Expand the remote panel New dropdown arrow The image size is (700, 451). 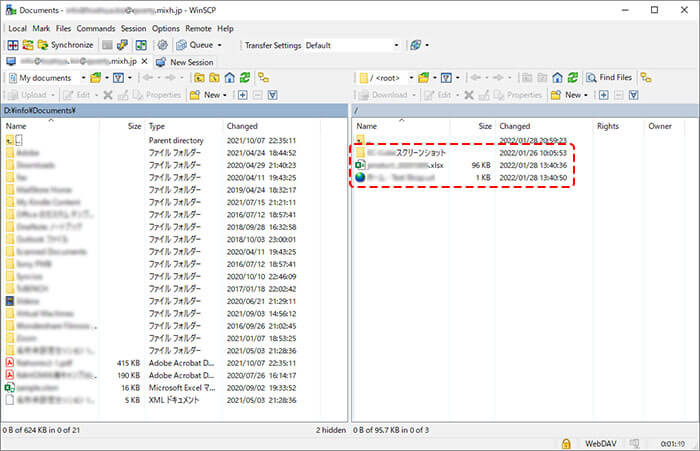coord(586,95)
